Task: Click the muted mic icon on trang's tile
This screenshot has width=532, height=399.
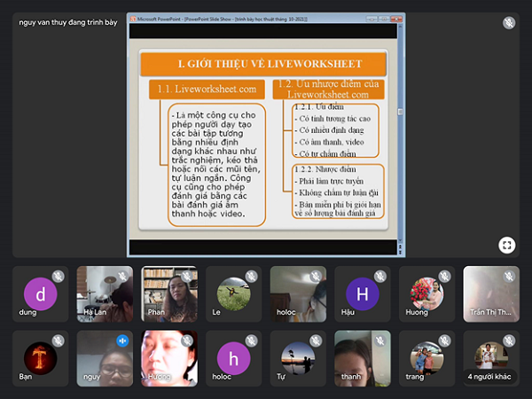Action: coord(445,340)
